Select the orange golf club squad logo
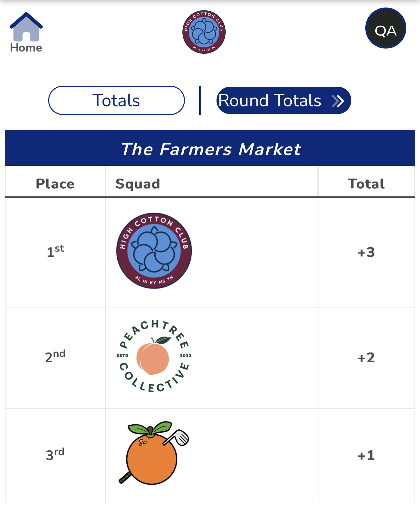 [x=153, y=453]
